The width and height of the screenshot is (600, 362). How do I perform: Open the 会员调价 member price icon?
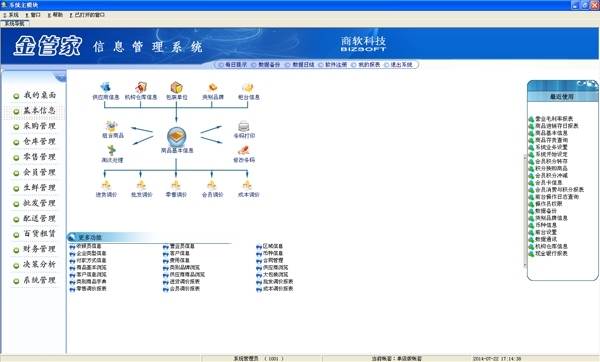coord(212,186)
